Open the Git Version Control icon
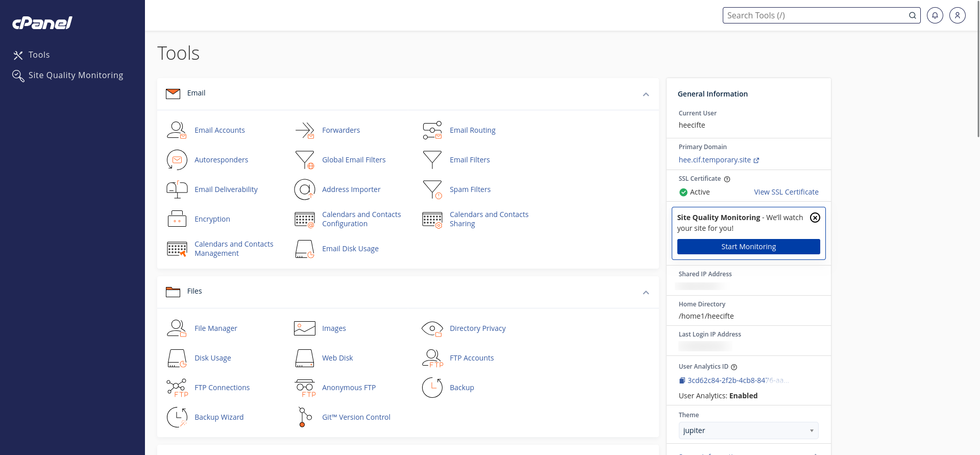 click(x=305, y=417)
